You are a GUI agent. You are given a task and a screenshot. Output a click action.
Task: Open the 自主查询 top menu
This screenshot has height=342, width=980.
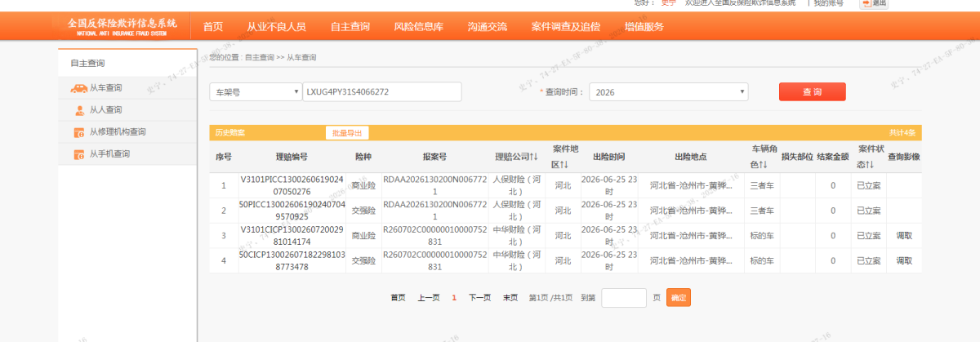pyautogui.click(x=350, y=27)
